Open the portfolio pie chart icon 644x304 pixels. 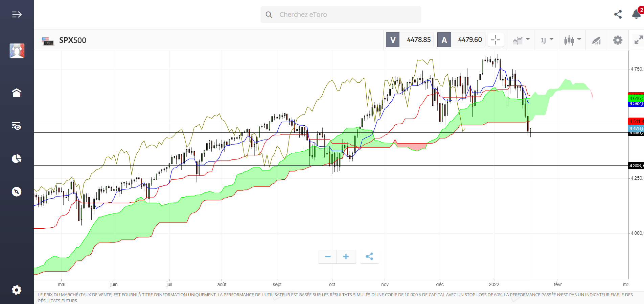tap(17, 158)
